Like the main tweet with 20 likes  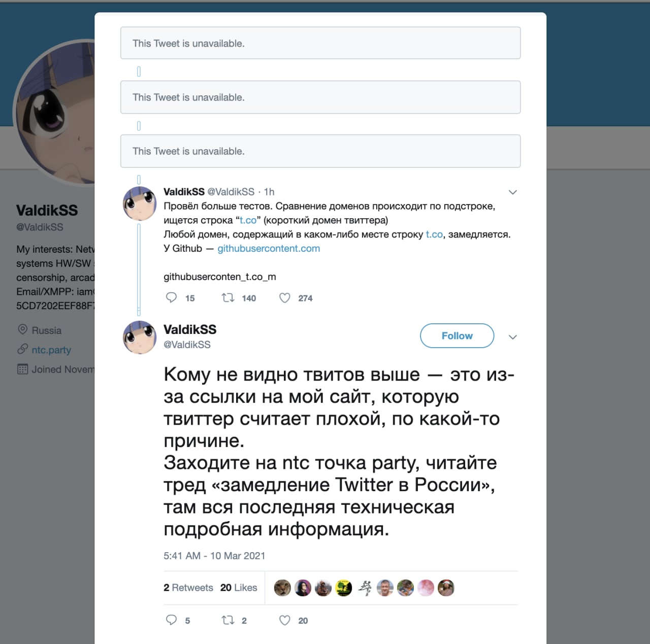coord(285,620)
